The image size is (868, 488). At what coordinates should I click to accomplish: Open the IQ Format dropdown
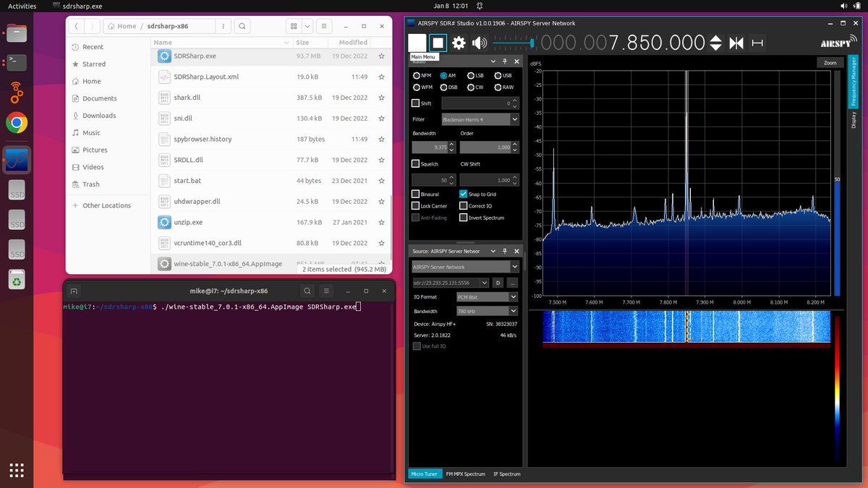coord(486,296)
